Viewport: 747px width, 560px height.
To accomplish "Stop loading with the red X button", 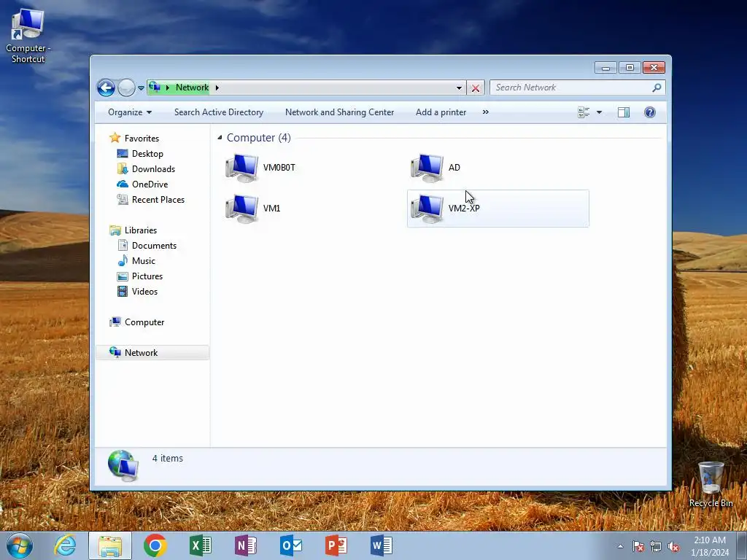I will 476,87.
